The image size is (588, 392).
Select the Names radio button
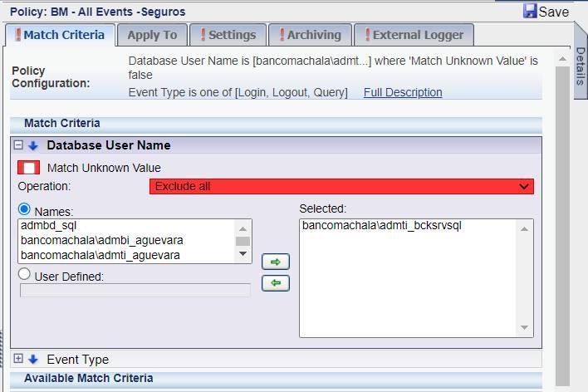coord(24,209)
